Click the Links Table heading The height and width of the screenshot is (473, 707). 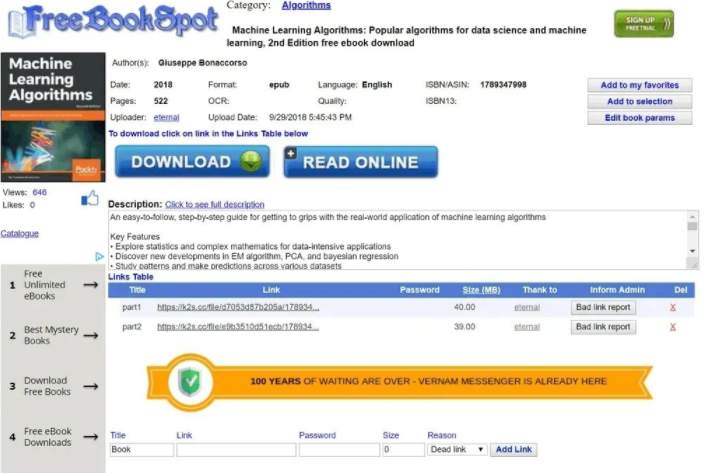131,277
